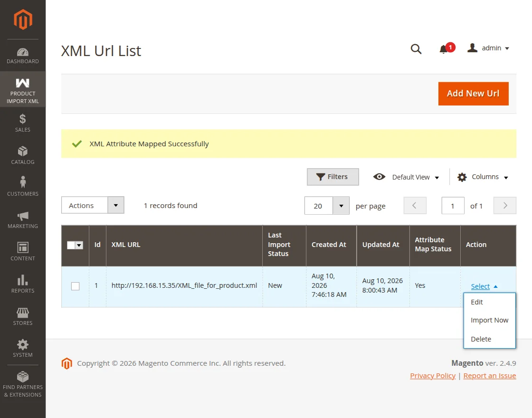Viewport: 532px width, 418px height.
Task: Click the search magnifier icon
Action: point(416,49)
